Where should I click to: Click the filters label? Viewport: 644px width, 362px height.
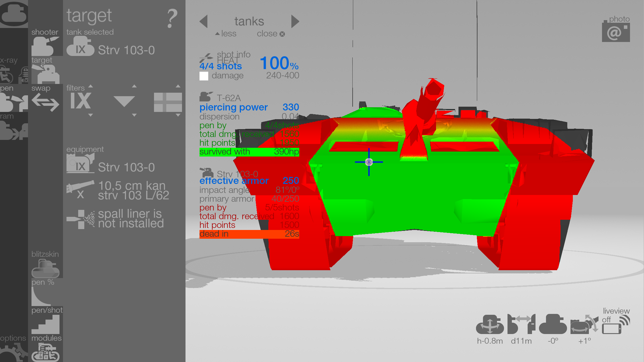pos(75,88)
